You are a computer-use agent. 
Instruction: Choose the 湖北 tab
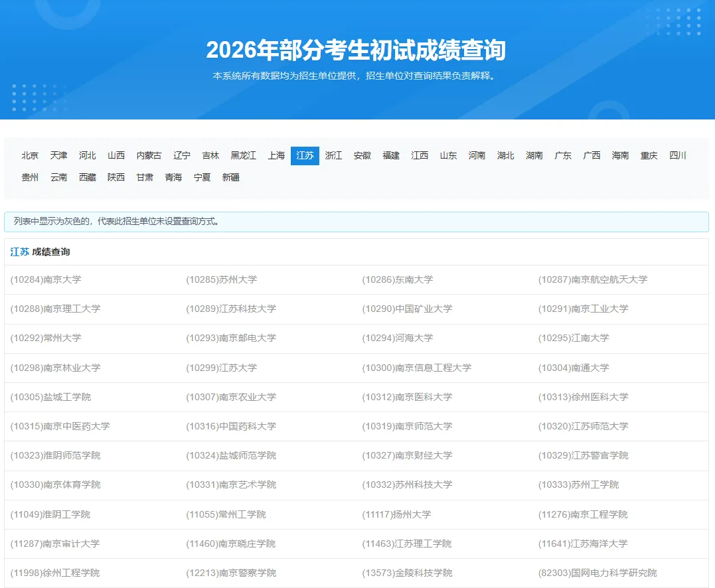[506, 155]
